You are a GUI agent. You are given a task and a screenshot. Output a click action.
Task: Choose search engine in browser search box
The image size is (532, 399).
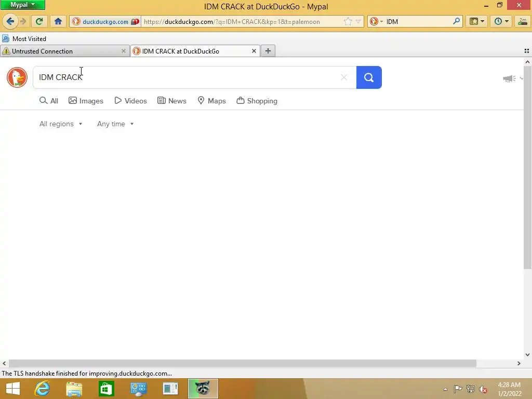click(376, 21)
